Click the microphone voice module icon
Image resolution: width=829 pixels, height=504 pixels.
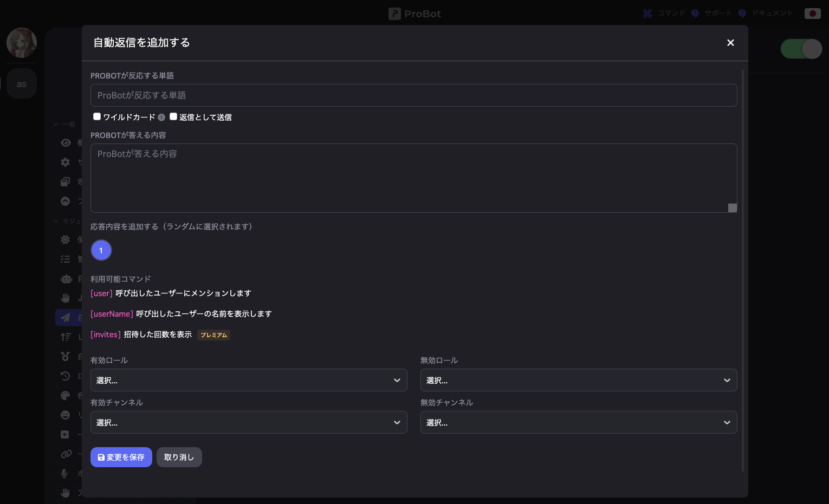pos(63,473)
